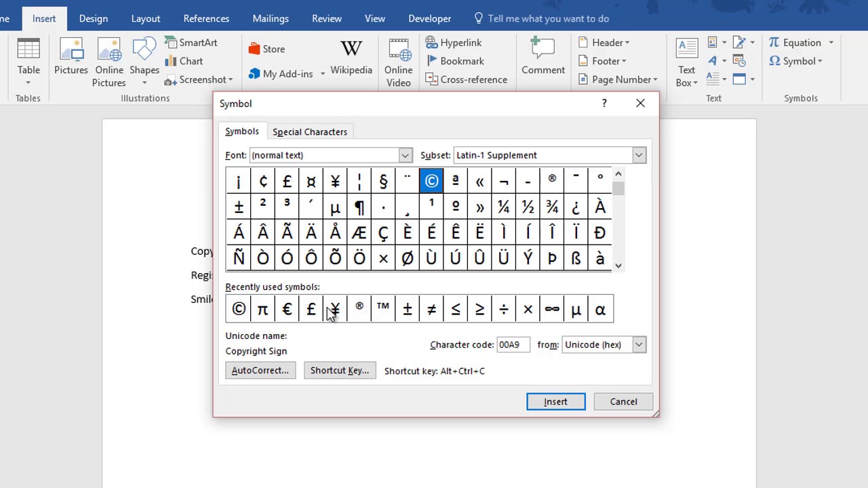Select the Ç character in the grid

tap(383, 232)
